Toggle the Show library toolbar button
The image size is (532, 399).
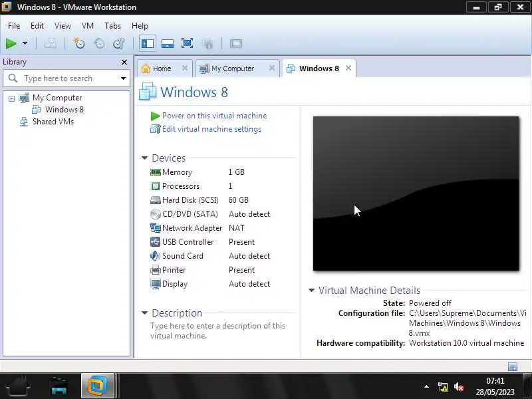[x=148, y=43]
